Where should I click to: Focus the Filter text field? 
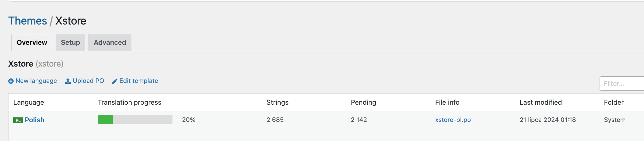pyautogui.click(x=622, y=84)
